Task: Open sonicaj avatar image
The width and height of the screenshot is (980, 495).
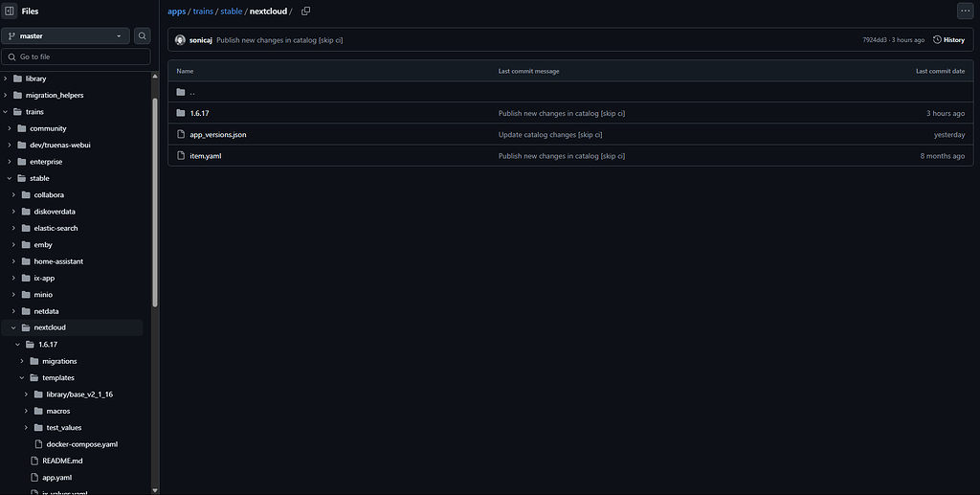Action: click(180, 40)
